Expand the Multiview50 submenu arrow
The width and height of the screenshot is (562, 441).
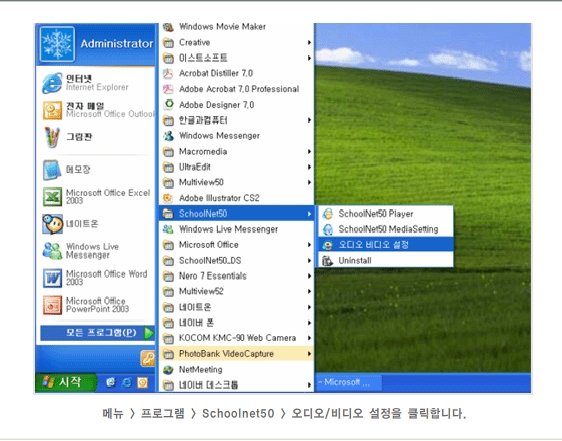pos(309,182)
